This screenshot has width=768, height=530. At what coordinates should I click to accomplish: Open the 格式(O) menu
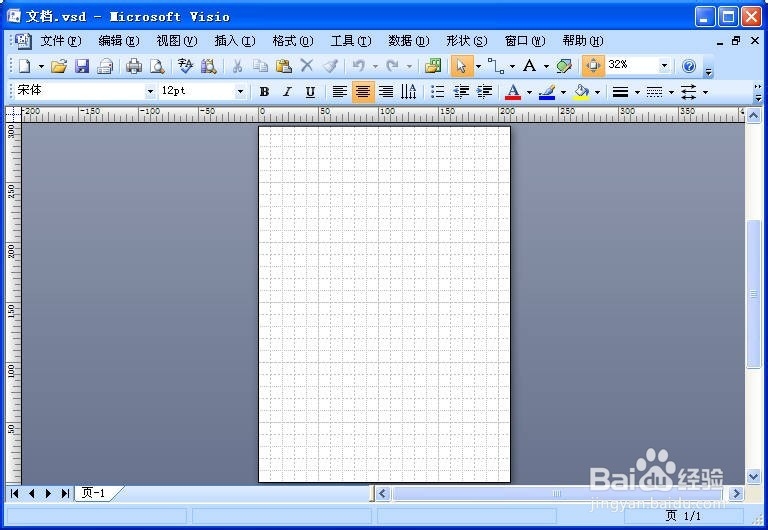(293, 41)
